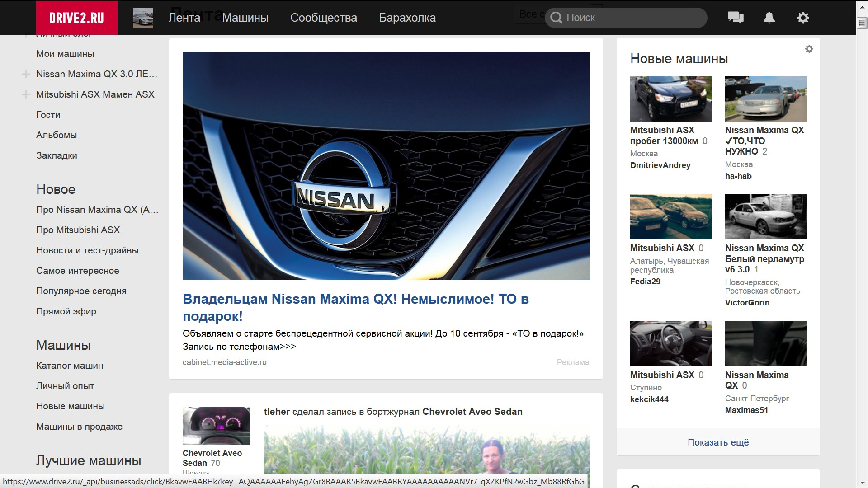Open the Алатырь Mitsubishi ASX thumbnail
The width and height of the screenshot is (868, 488).
coord(671,216)
